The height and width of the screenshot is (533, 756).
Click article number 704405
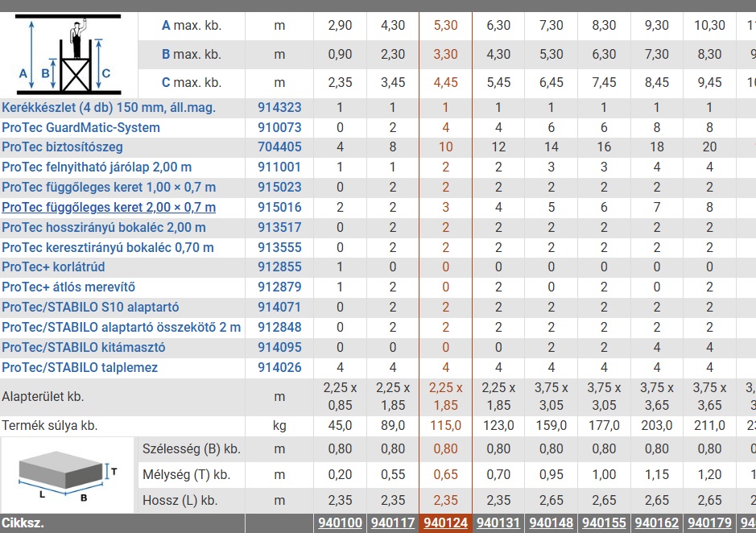point(279,147)
